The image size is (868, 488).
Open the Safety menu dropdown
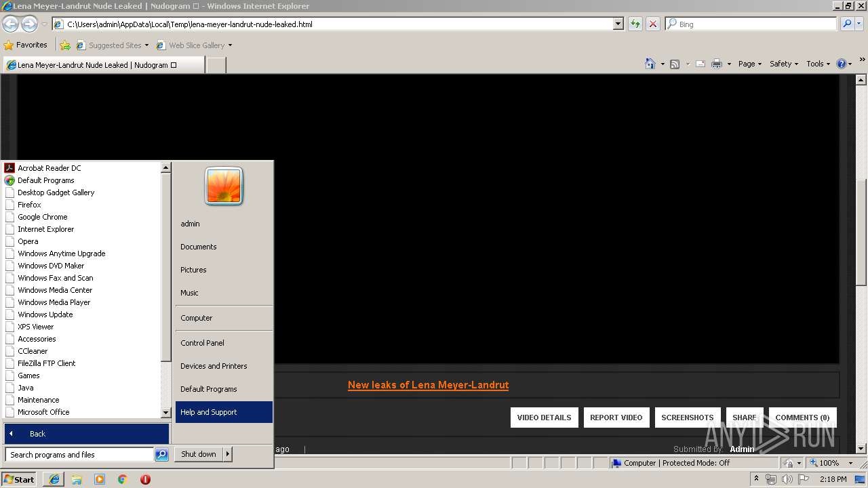[x=784, y=64]
